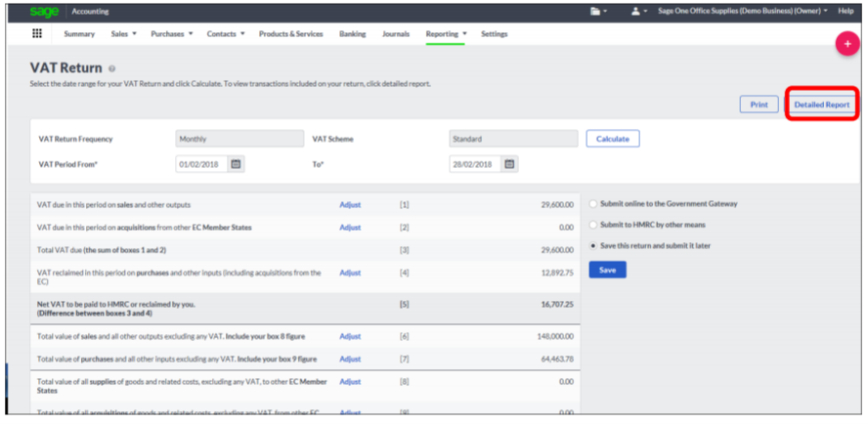Screen dimensions: 868x424
Task: Click the Calculate button
Action: click(613, 139)
